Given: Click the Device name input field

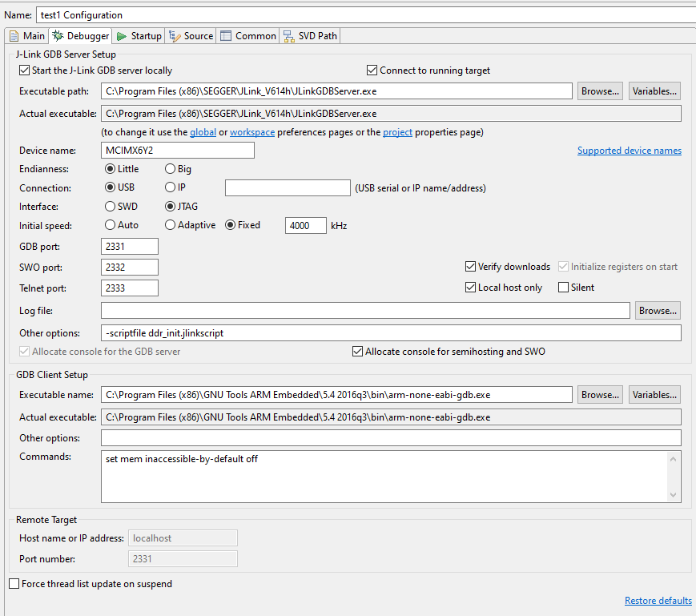Looking at the screenshot, I should (178, 151).
